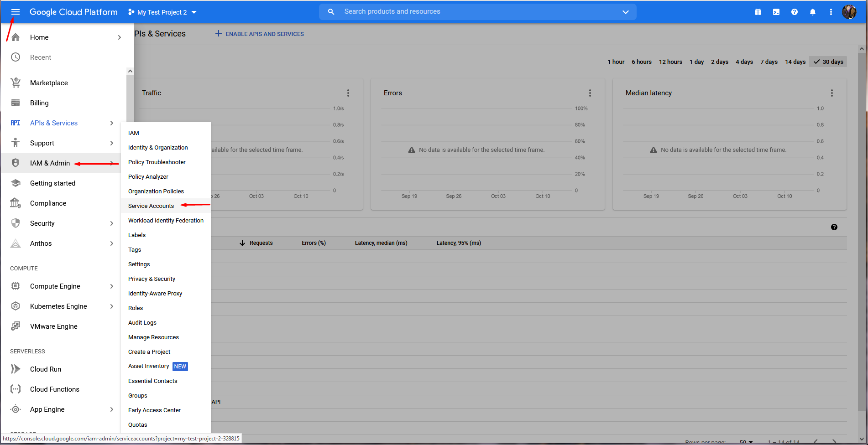Open the gift free trial icon
This screenshot has width=868, height=445.
pyautogui.click(x=758, y=12)
